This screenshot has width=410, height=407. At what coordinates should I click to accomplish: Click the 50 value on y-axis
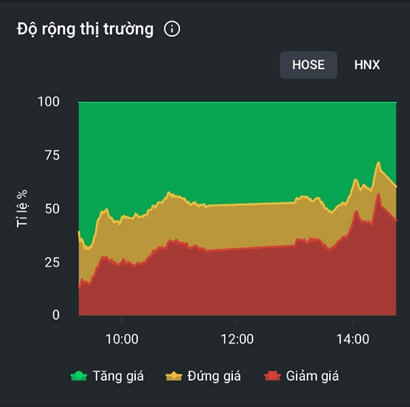pyautogui.click(x=52, y=209)
